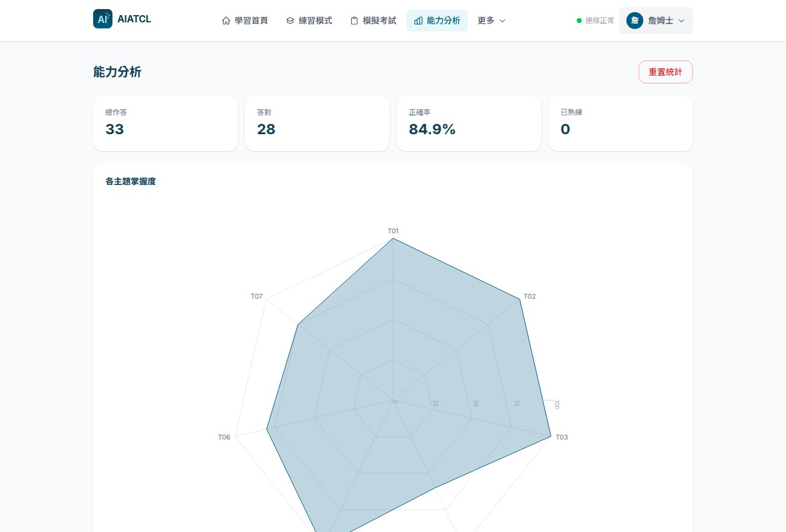
Task: Click the 詹 user avatar circle
Action: pos(635,21)
